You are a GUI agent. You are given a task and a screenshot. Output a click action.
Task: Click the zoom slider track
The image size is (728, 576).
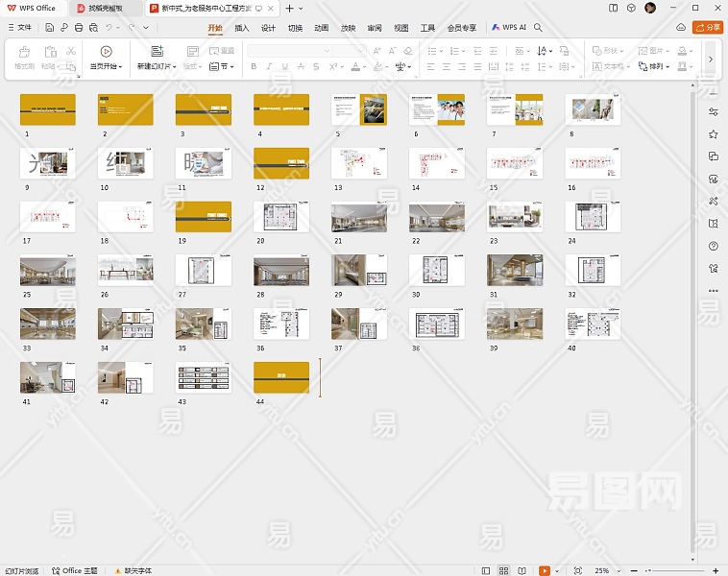(x=677, y=570)
